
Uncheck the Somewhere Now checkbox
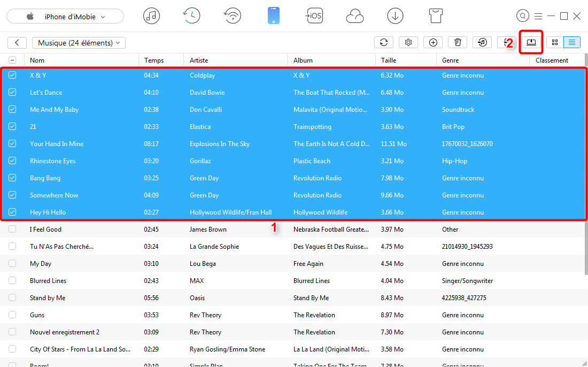tap(12, 195)
